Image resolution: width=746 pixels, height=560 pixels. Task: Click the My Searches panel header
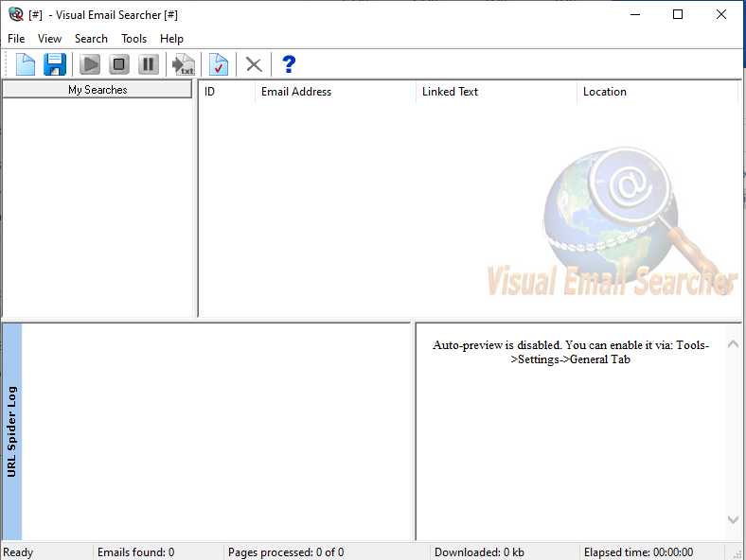pyautogui.click(x=98, y=90)
